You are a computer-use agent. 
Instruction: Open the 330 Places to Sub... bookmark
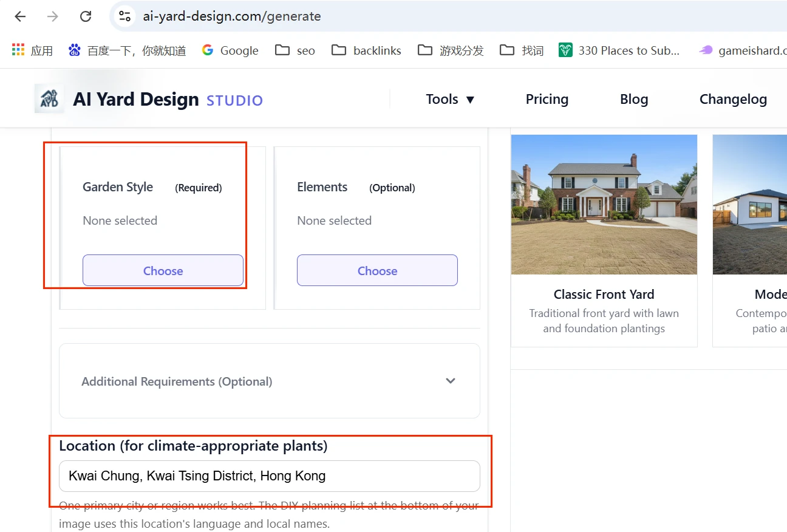pyautogui.click(x=619, y=50)
